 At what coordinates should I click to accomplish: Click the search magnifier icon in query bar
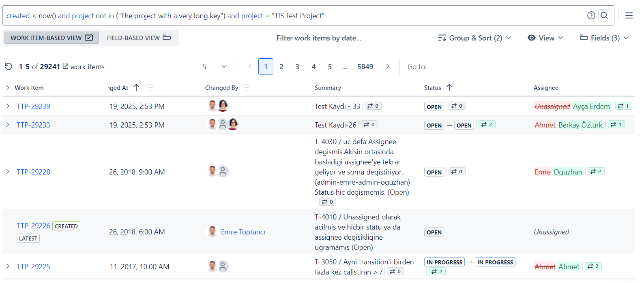click(x=604, y=15)
